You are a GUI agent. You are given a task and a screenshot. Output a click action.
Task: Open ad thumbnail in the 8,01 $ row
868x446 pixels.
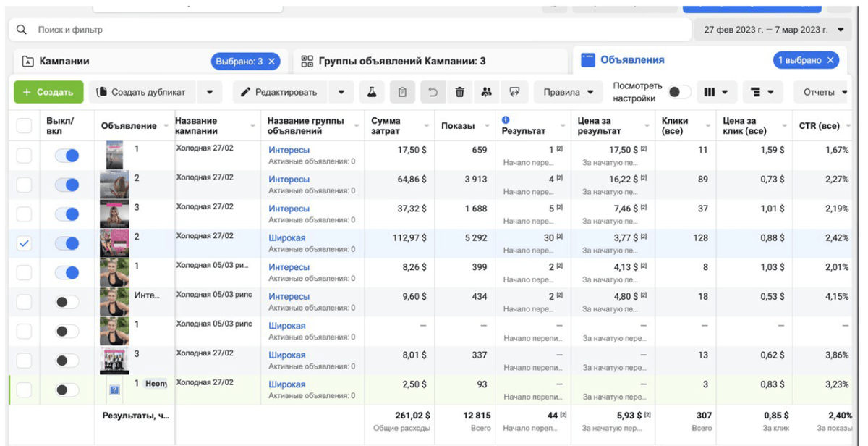(x=114, y=361)
